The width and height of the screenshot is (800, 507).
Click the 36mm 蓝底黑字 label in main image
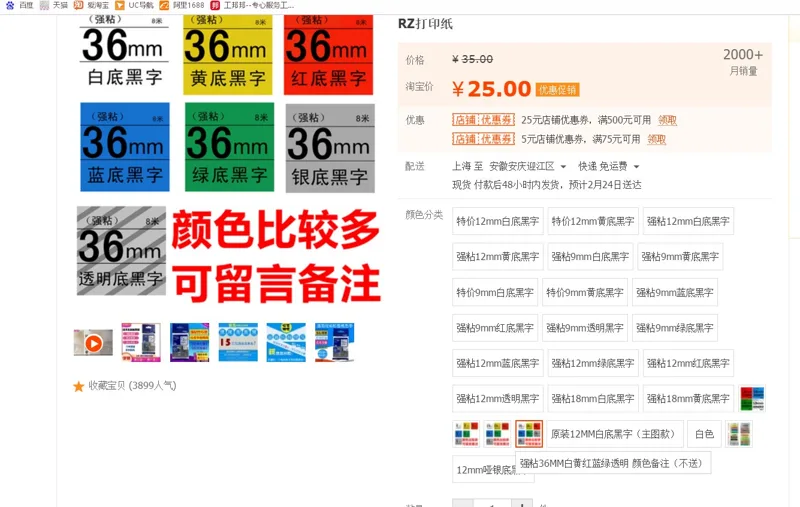click(124, 147)
